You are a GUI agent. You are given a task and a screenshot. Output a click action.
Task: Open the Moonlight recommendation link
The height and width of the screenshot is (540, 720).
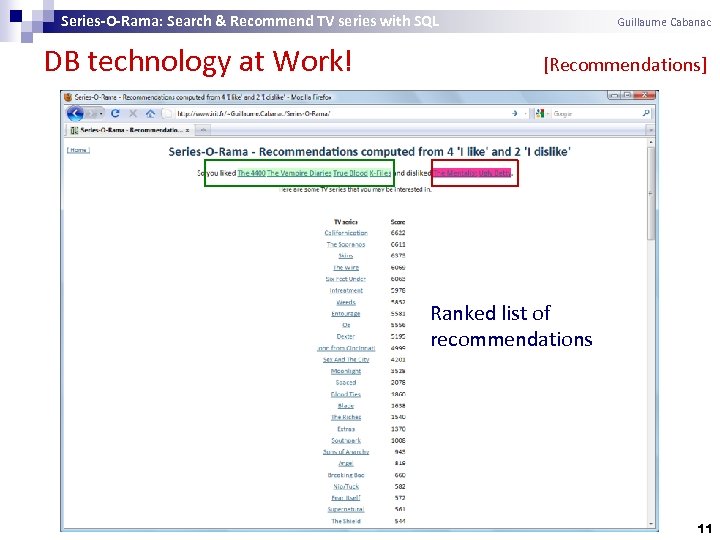click(346, 371)
